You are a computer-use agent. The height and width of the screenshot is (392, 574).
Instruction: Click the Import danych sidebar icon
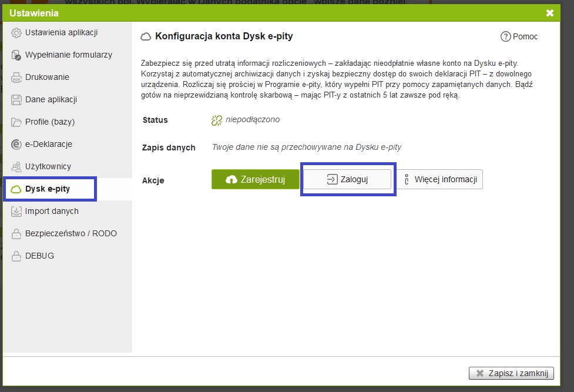pyautogui.click(x=16, y=212)
